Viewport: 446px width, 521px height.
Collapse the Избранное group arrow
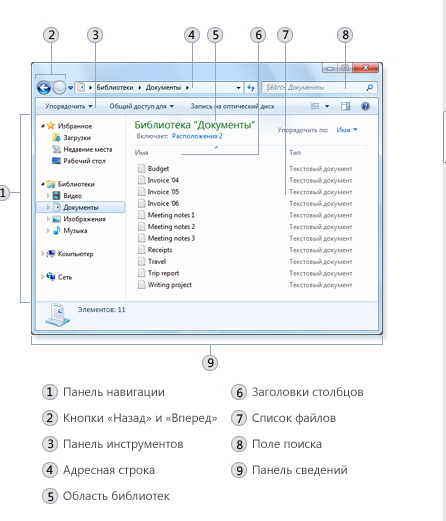(43, 126)
